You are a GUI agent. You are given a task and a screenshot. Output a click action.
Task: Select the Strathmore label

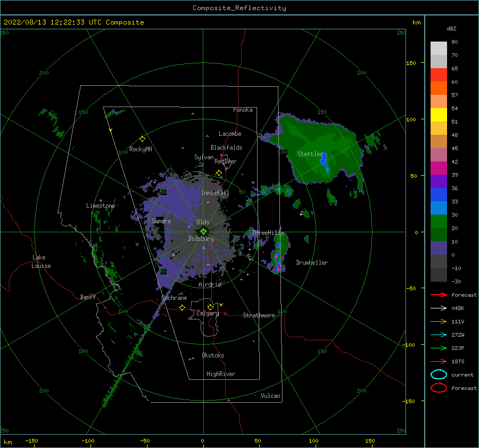[x=259, y=315]
